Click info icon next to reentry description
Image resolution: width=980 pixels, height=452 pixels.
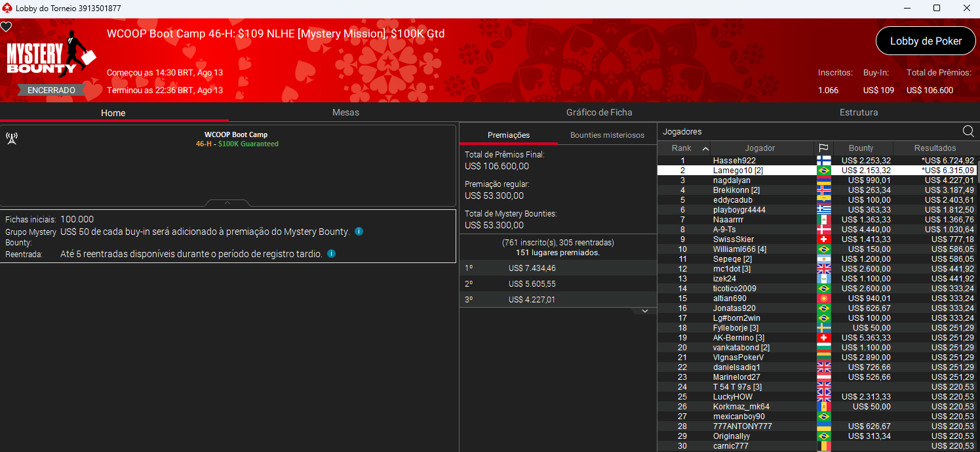tap(331, 254)
